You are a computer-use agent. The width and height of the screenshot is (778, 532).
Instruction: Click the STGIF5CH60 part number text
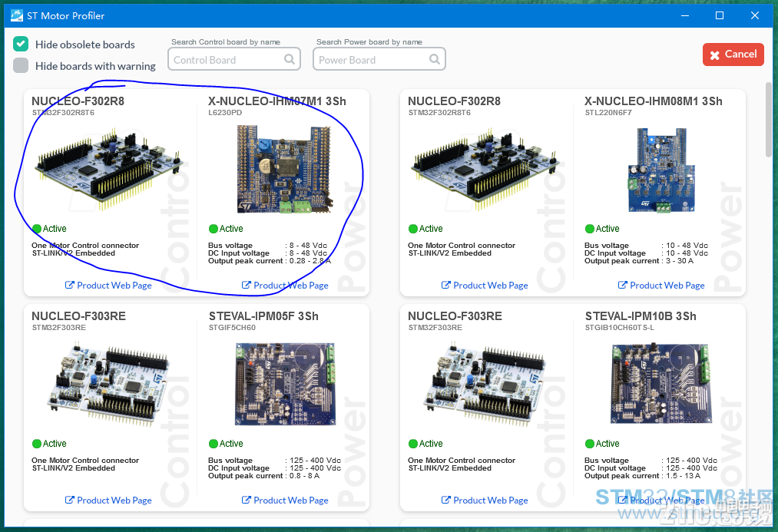[x=232, y=328]
